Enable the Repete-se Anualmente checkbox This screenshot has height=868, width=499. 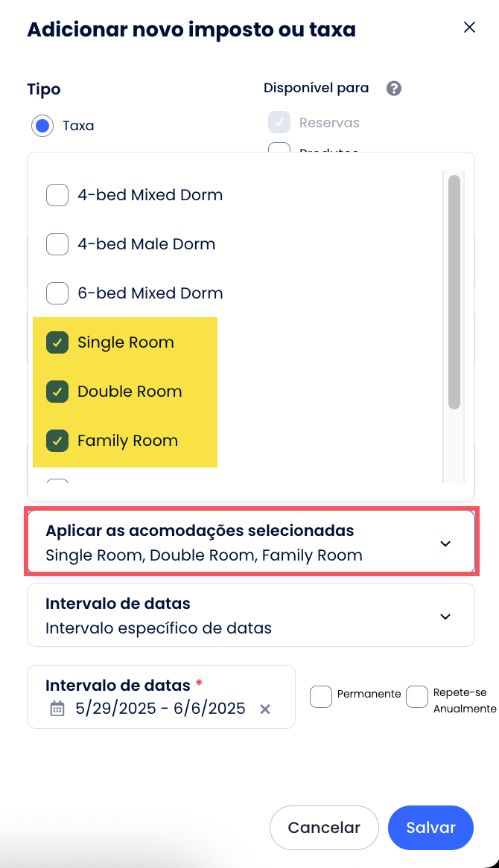tap(417, 697)
